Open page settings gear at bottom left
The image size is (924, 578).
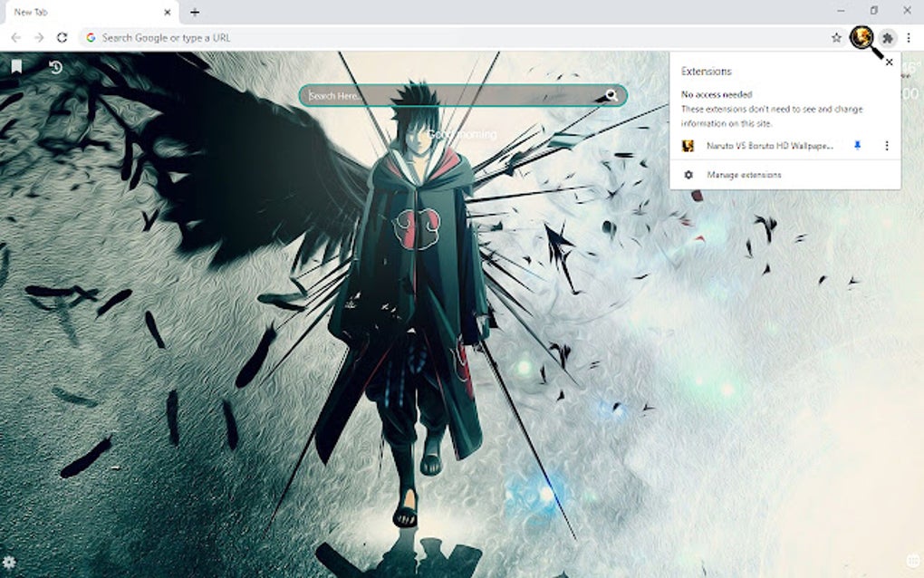coord(9,562)
